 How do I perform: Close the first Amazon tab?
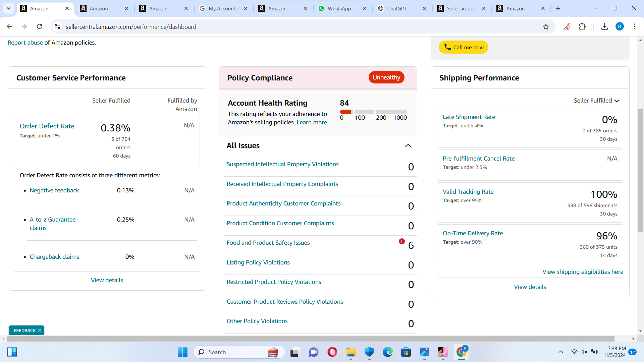[67, 8]
